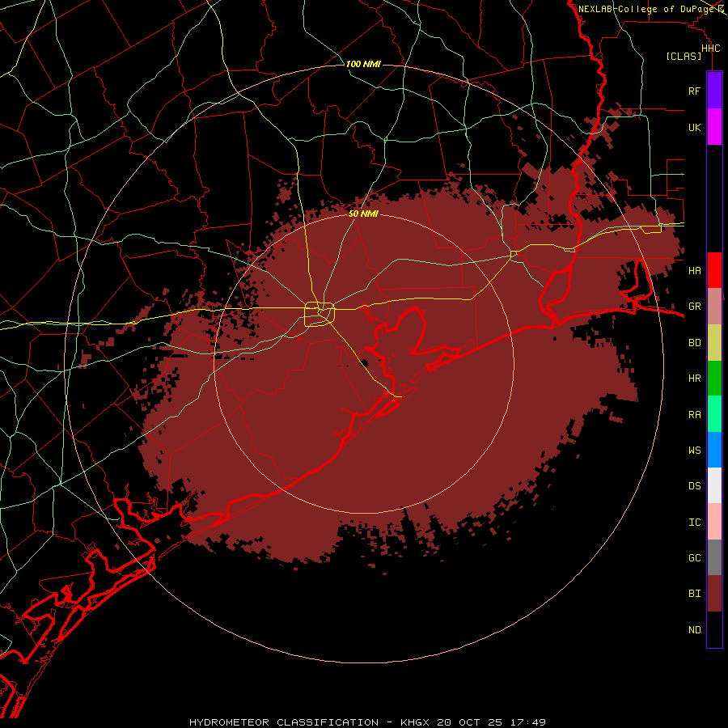Click the 'RA' legend label

[695, 415]
